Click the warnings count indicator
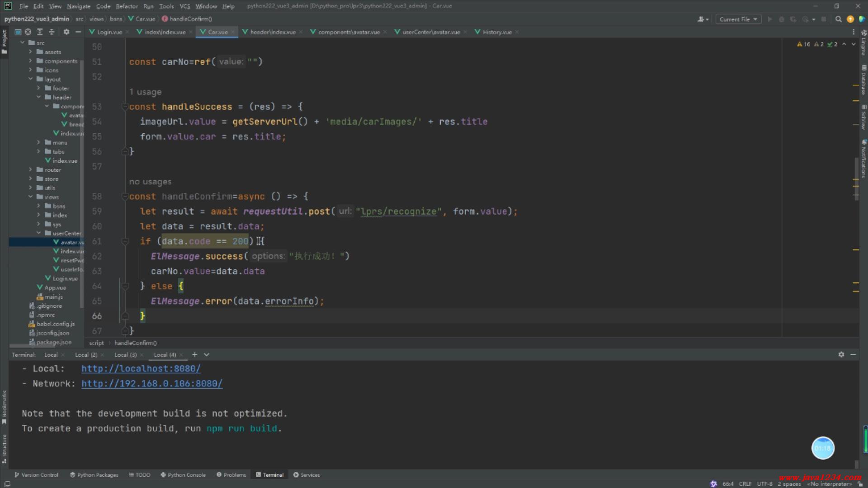The width and height of the screenshot is (868, 488). (x=803, y=44)
